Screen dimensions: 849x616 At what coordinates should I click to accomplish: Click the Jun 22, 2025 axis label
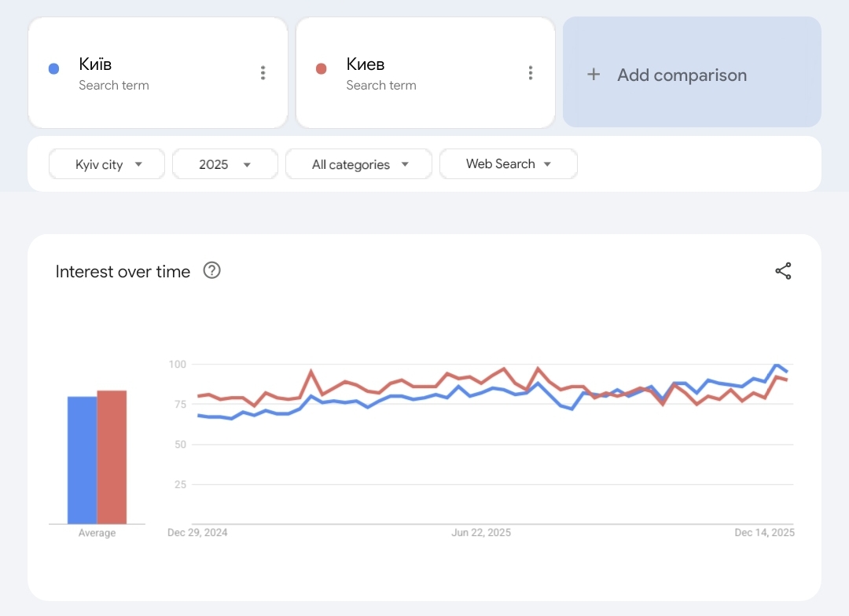click(x=481, y=533)
